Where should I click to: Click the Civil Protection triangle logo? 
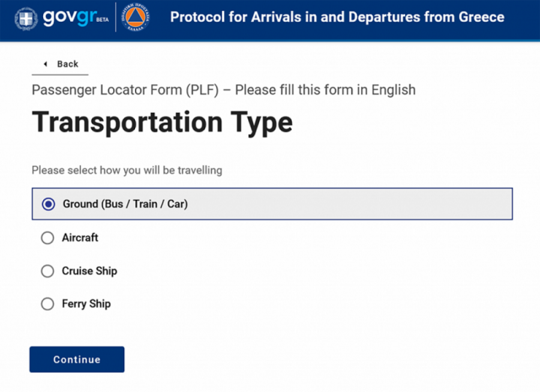[x=136, y=17]
